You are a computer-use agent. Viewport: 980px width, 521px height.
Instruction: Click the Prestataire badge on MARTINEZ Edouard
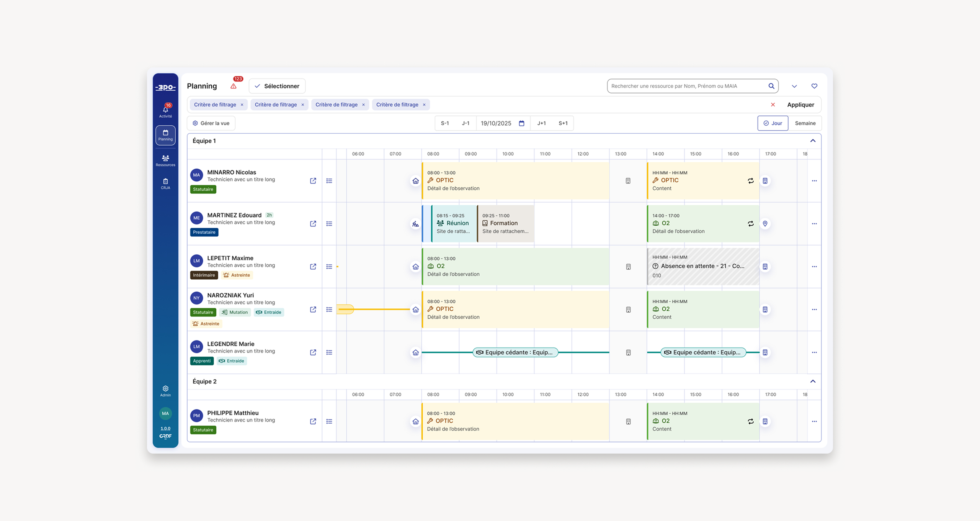tap(204, 232)
